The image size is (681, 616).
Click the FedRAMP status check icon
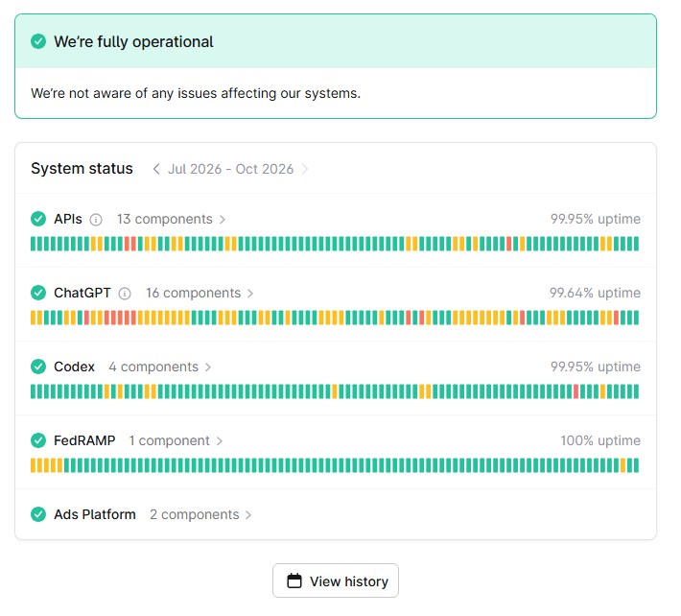coord(38,440)
